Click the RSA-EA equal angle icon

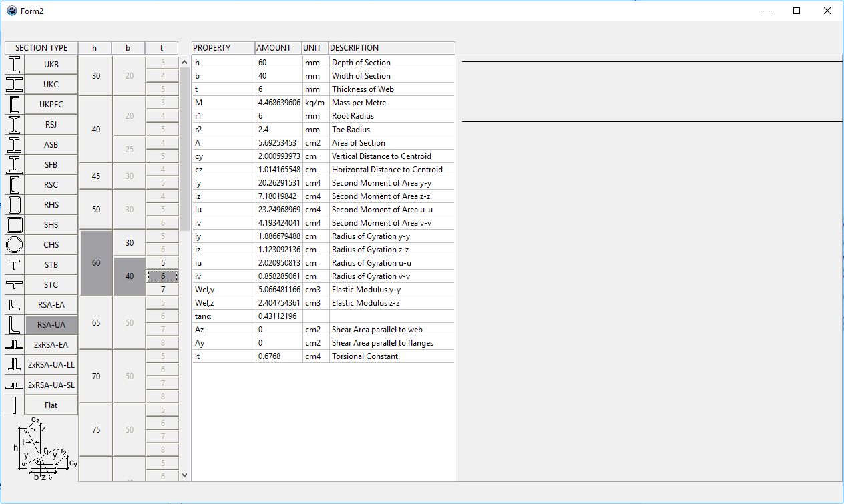[x=15, y=305]
